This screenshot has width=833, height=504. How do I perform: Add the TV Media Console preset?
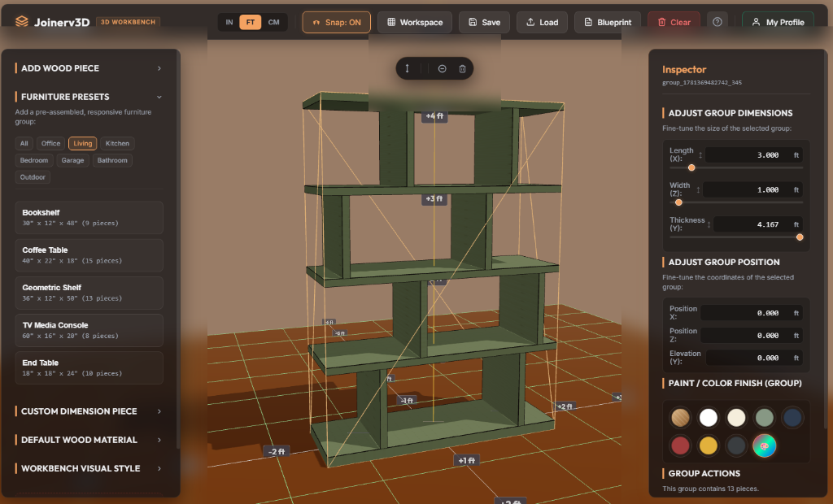89,330
